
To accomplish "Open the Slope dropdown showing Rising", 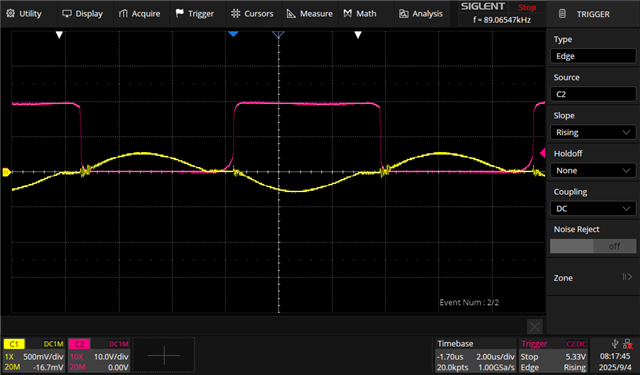I will click(x=593, y=132).
